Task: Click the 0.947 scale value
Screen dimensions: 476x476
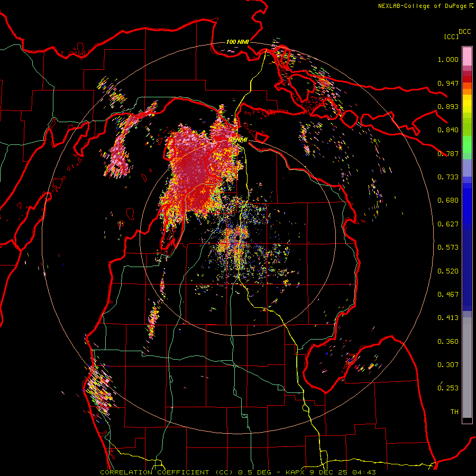Action: [x=448, y=83]
